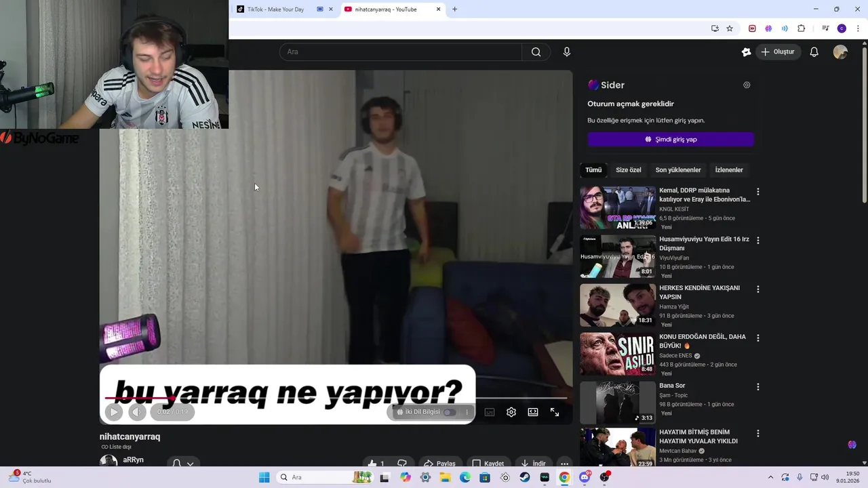Click Şimdi giriş yap button
Image resolution: width=868 pixels, height=488 pixels.
[671, 140]
